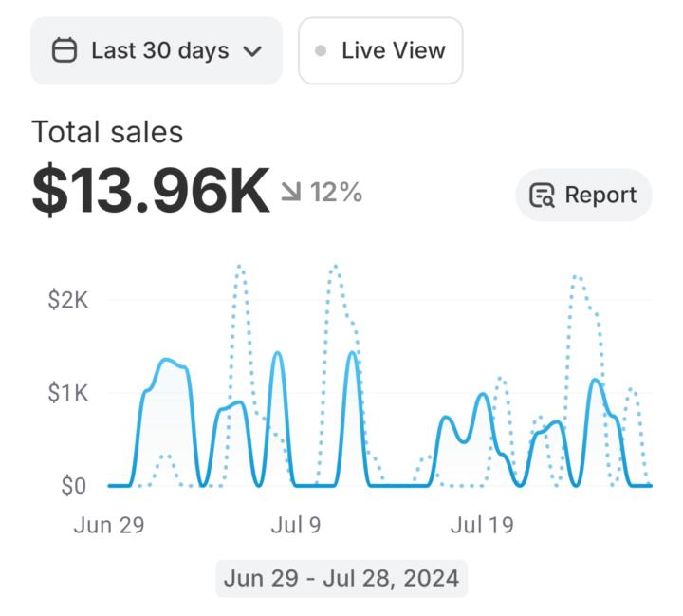
Task: Click the last dotted peak above $2K
Action: click(577, 277)
